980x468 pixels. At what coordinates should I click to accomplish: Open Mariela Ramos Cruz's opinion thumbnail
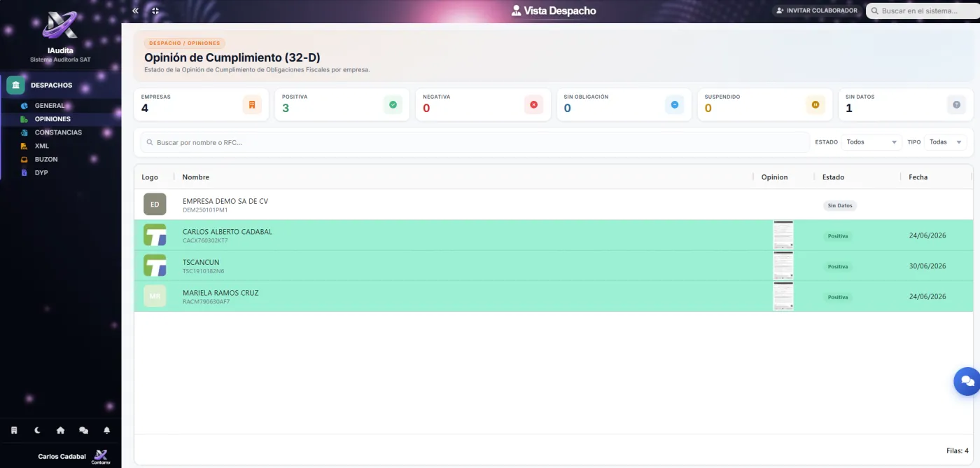[x=783, y=296]
